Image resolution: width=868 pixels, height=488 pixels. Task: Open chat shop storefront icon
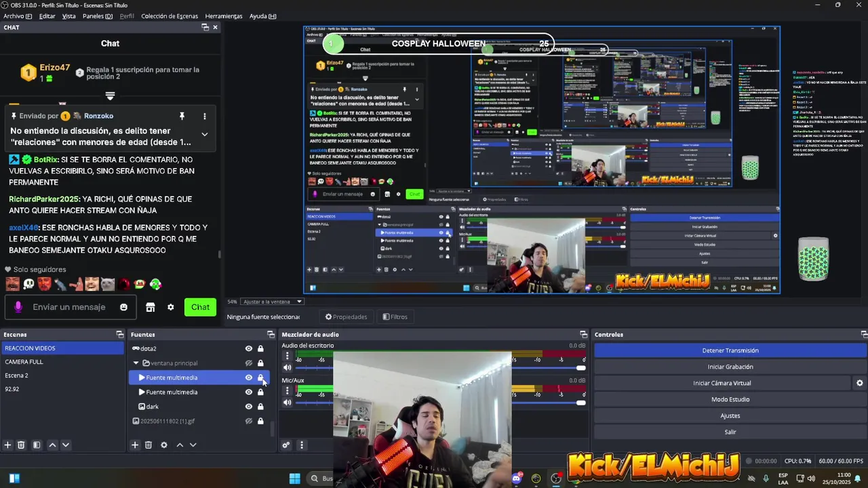coord(151,307)
